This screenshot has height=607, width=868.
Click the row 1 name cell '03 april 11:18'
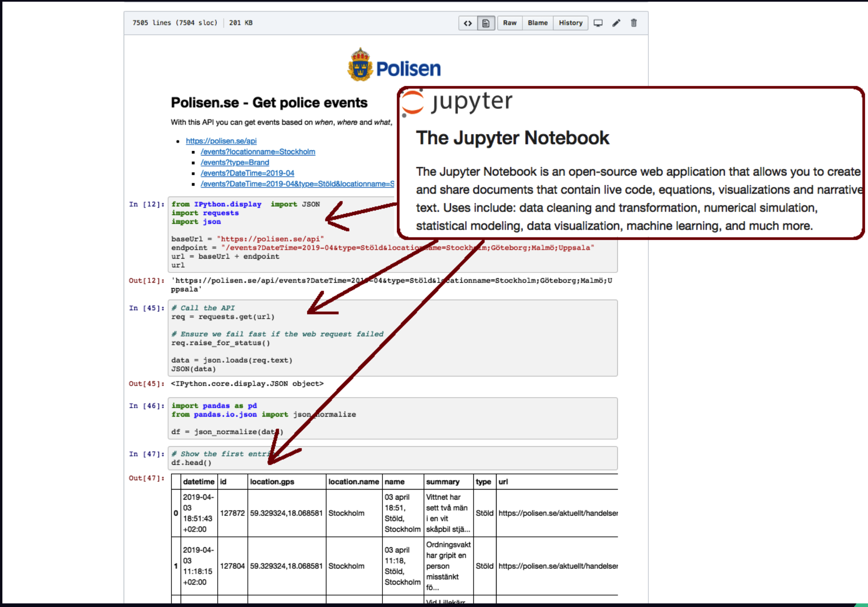pos(402,566)
